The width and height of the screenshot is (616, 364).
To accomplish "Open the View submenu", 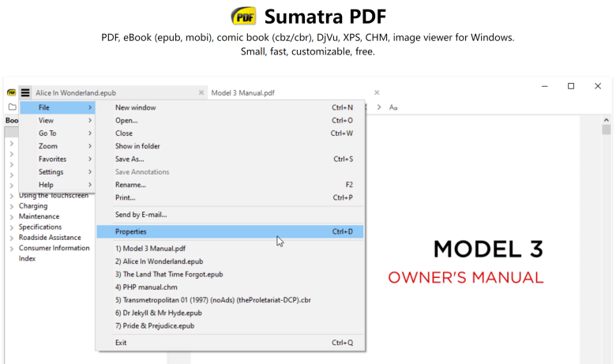I will (x=58, y=121).
